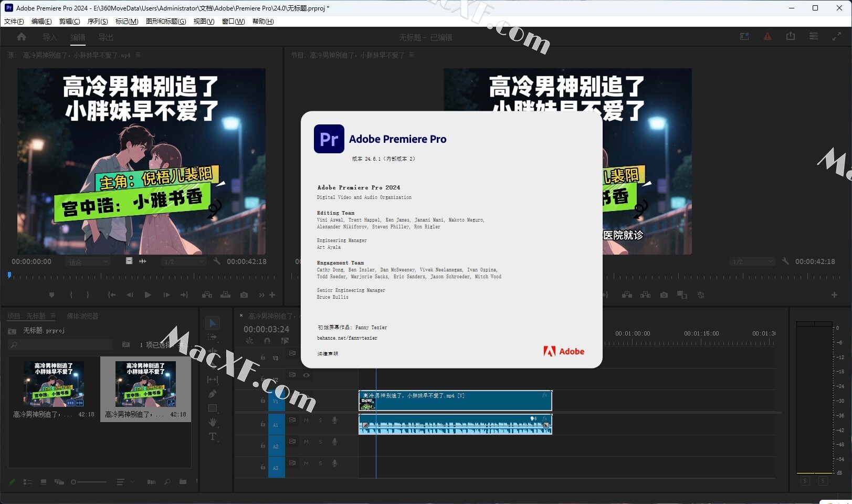The height and width of the screenshot is (504, 852).
Task: Open 图形和标题(G) menu
Action: [166, 22]
